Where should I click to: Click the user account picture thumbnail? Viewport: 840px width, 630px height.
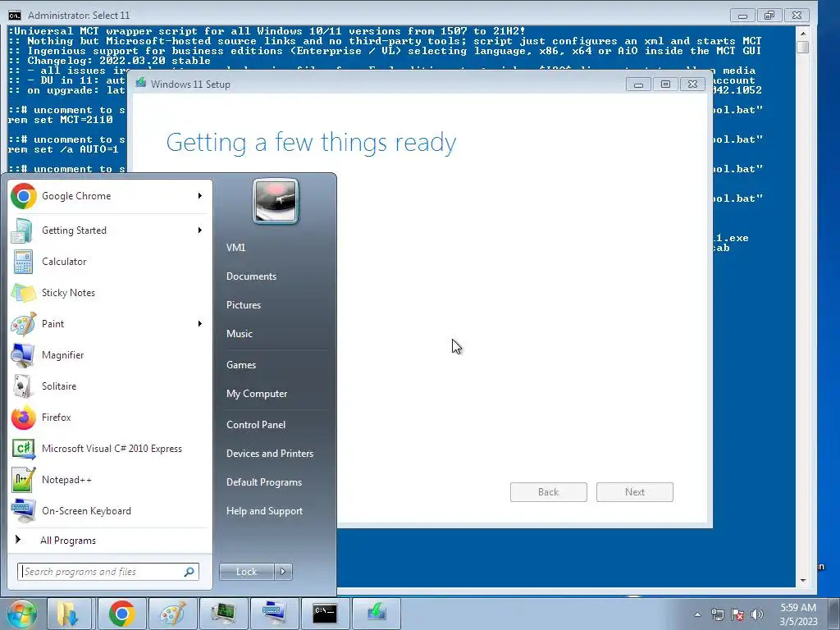click(x=276, y=201)
